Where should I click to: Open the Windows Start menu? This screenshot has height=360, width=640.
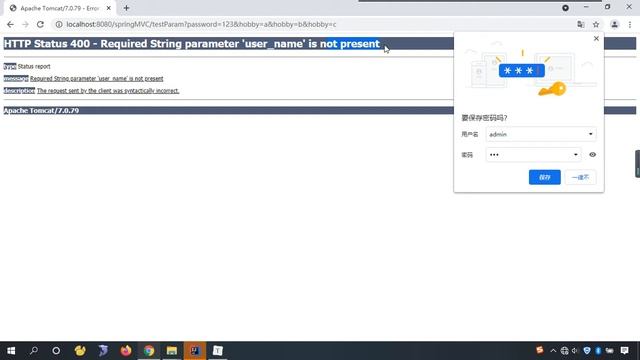11,351
